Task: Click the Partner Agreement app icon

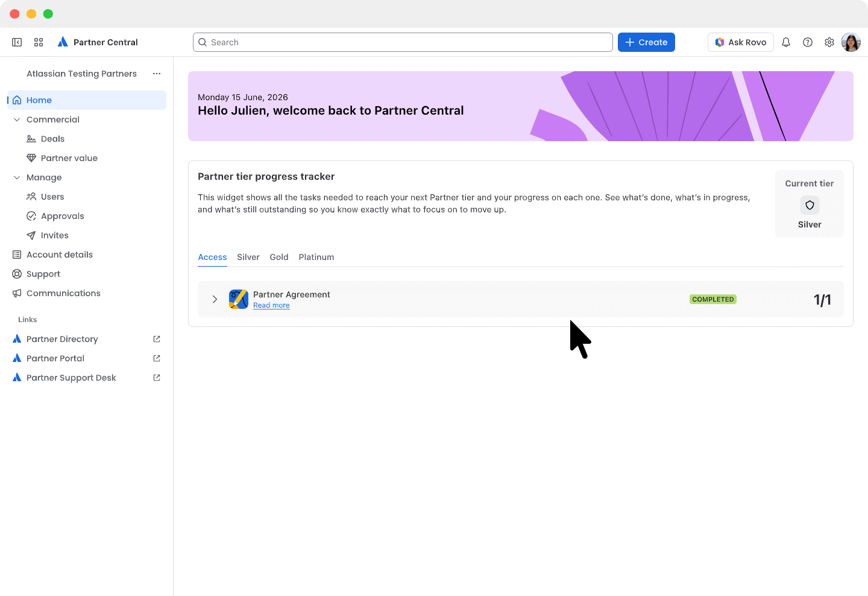Action: tap(239, 299)
